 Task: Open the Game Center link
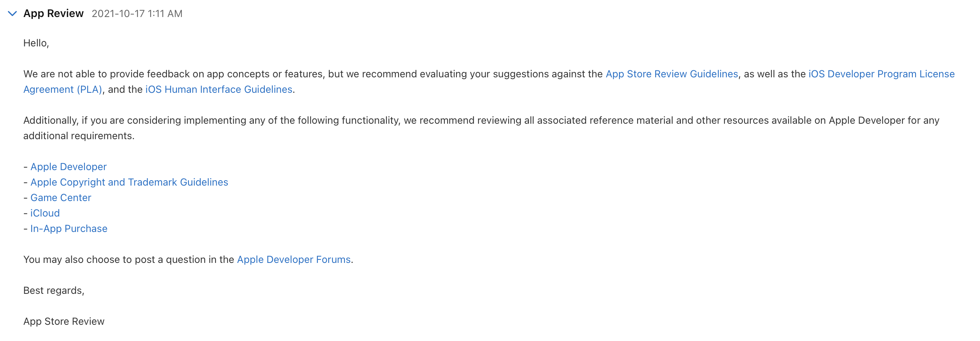[x=61, y=198]
